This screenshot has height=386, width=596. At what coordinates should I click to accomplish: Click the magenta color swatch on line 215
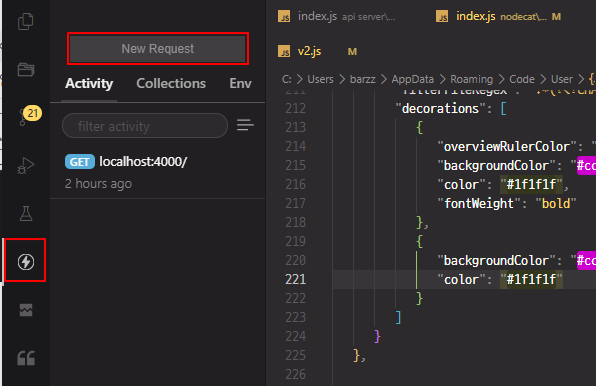[586, 165]
